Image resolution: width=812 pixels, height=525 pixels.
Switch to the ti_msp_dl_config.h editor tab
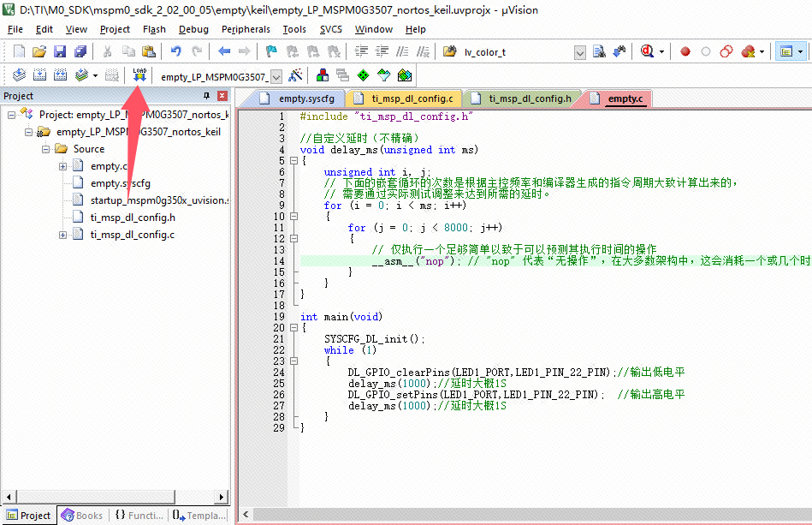(x=522, y=98)
